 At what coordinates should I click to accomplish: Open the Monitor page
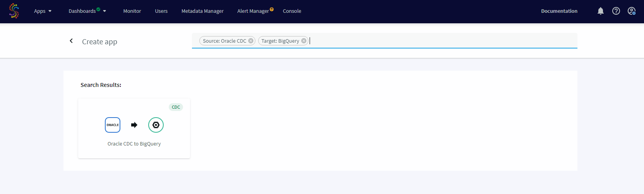click(132, 11)
